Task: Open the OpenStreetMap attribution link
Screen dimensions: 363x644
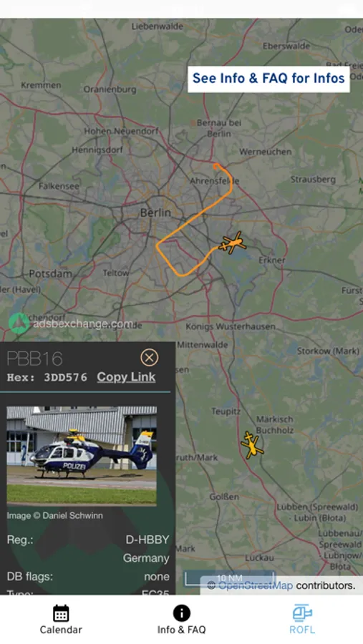Action: pyautogui.click(x=256, y=585)
